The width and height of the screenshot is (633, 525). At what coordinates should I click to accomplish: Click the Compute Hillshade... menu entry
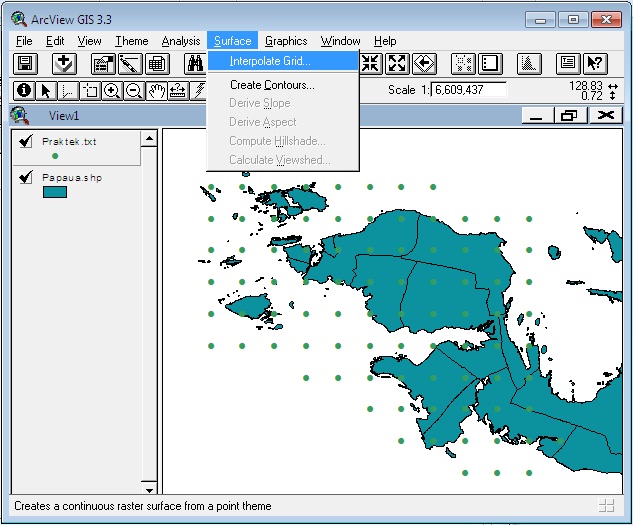click(283, 141)
